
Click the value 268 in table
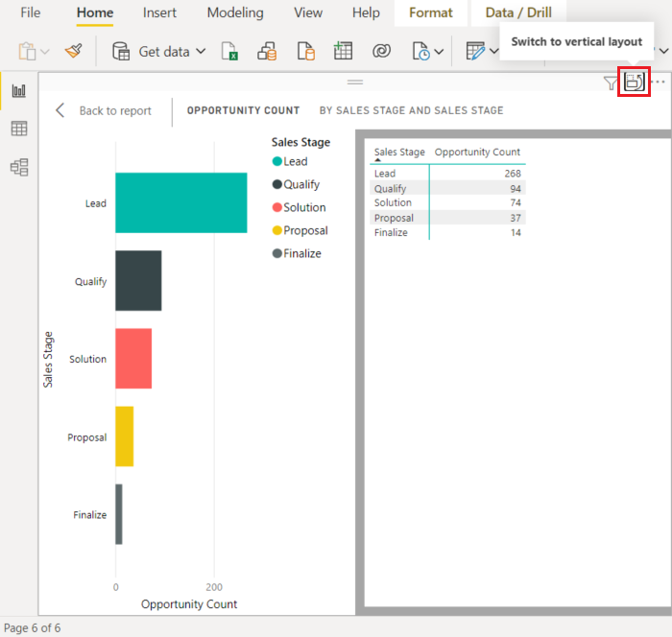[513, 174]
